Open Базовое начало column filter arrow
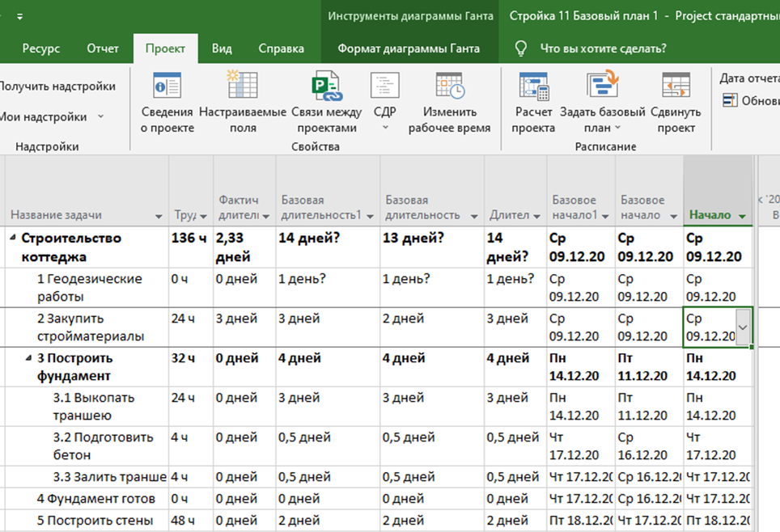780x532 pixels. click(673, 217)
